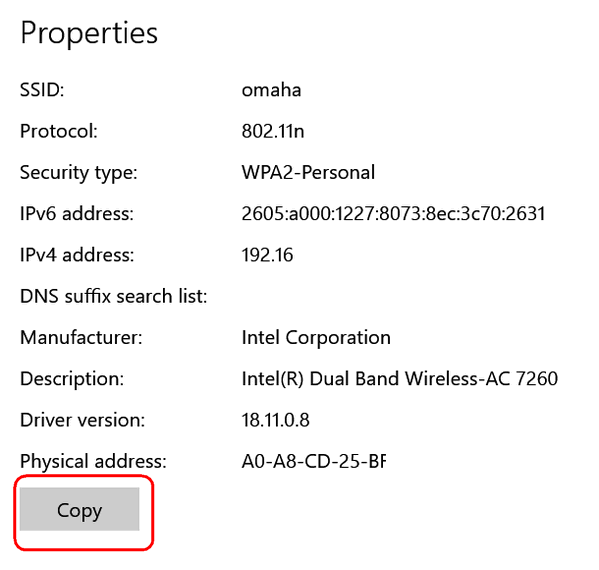
Task: Click the Manufacturer label
Action: 81,338
